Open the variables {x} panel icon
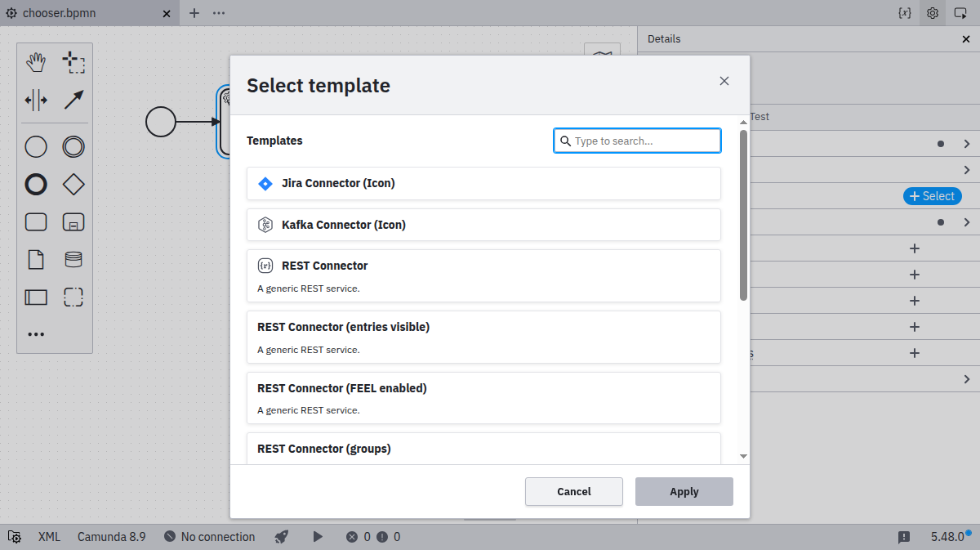980x550 pixels. [904, 13]
